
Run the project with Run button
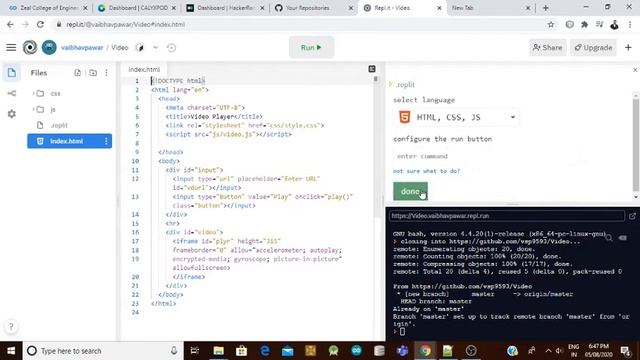click(x=311, y=48)
